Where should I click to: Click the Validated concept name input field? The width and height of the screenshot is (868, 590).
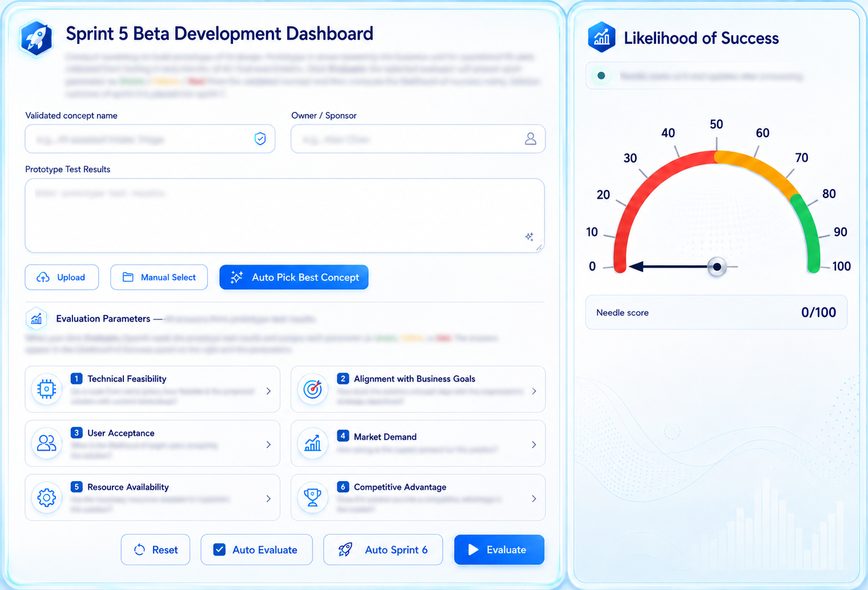point(150,139)
